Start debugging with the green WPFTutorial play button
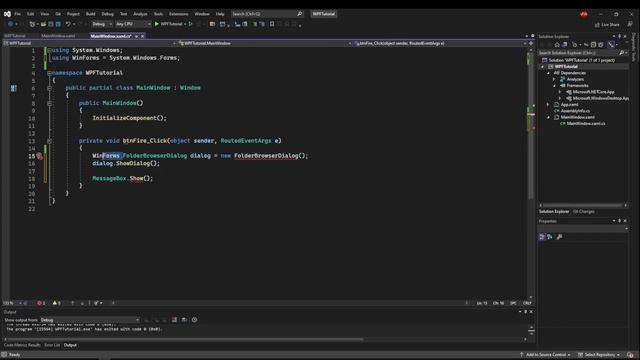 tap(169, 24)
